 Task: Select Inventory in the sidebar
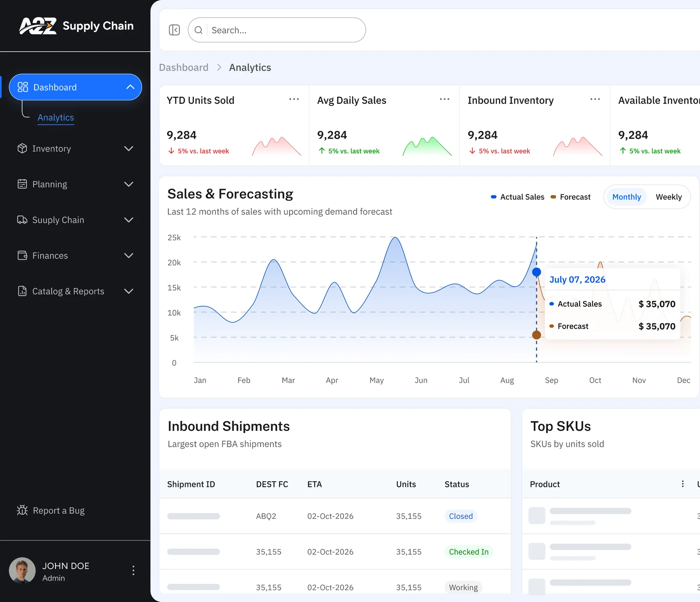(75, 149)
